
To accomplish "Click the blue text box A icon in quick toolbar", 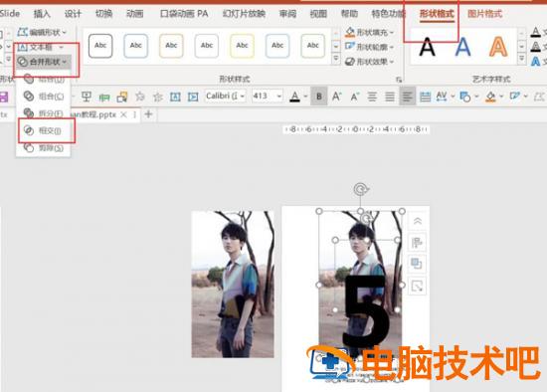I will point(175,97).
